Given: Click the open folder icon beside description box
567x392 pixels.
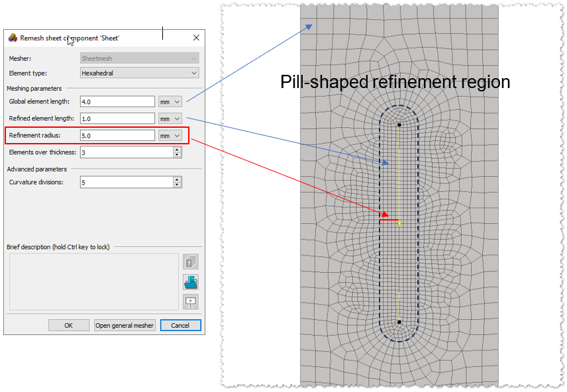Looking at the screenshot, I should click(191, 282).
